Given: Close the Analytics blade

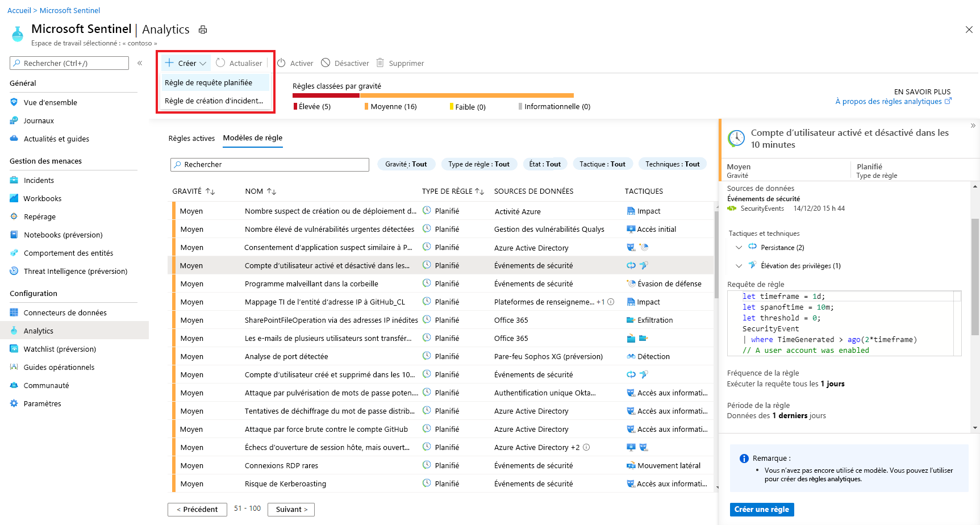Looking at the screenshot, I should (x=969, y=30).
